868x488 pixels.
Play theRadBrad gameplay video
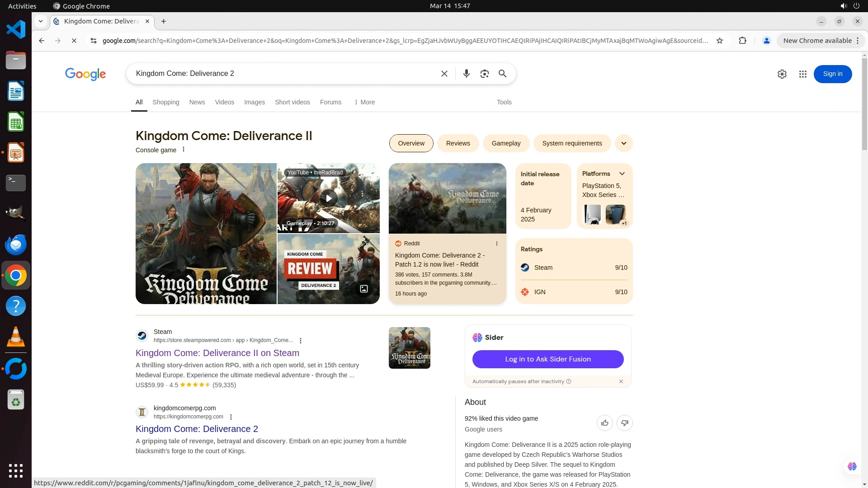(329, 198)
